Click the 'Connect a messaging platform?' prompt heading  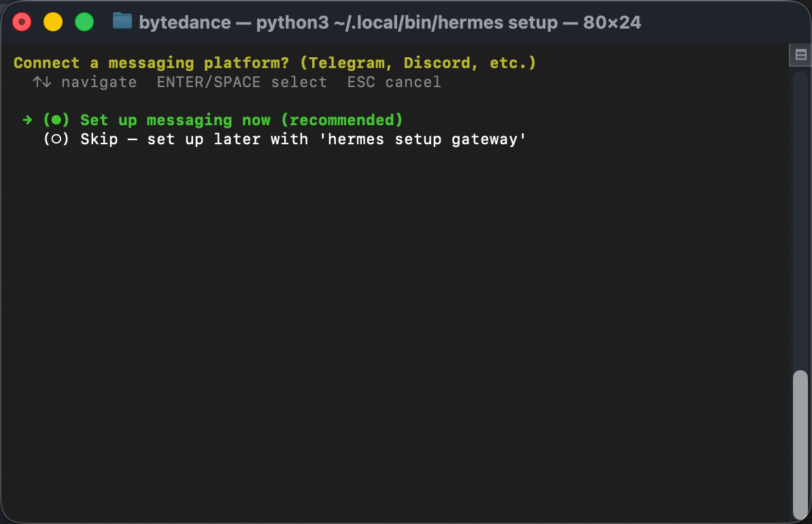click(151, 63)
